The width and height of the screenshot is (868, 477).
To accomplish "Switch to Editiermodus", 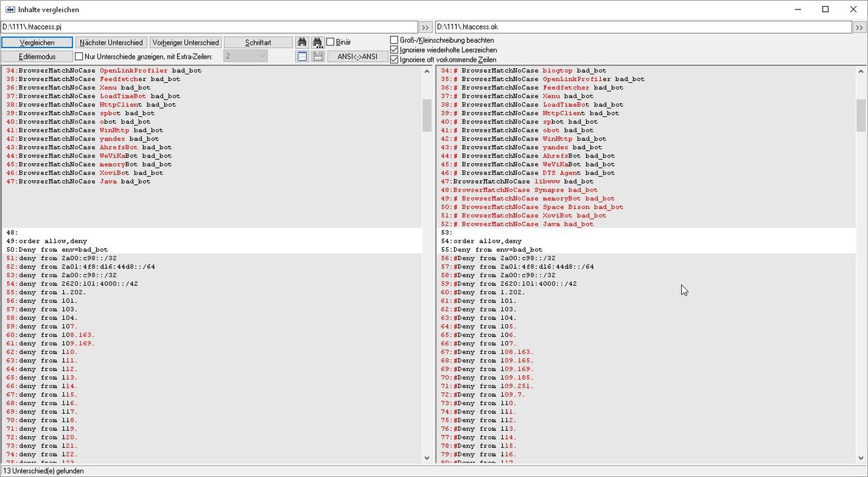I will (37, 56).
